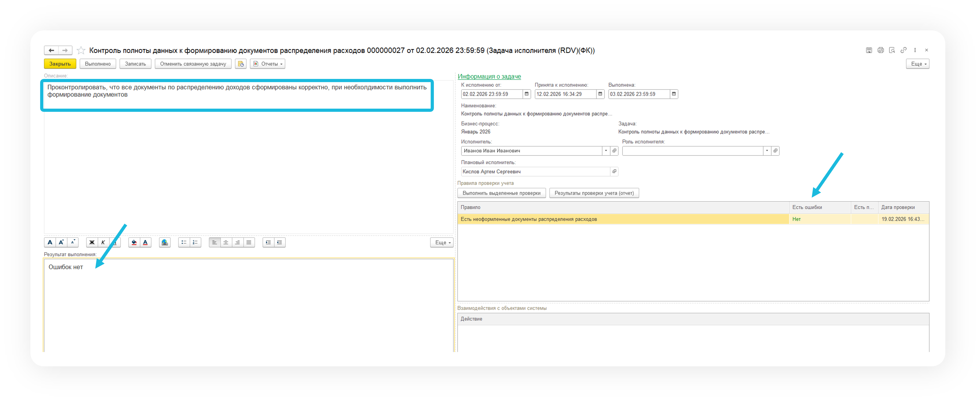Insert a bulleted list
The width and height of the screenshot is (980, 401).
(184, 242)
